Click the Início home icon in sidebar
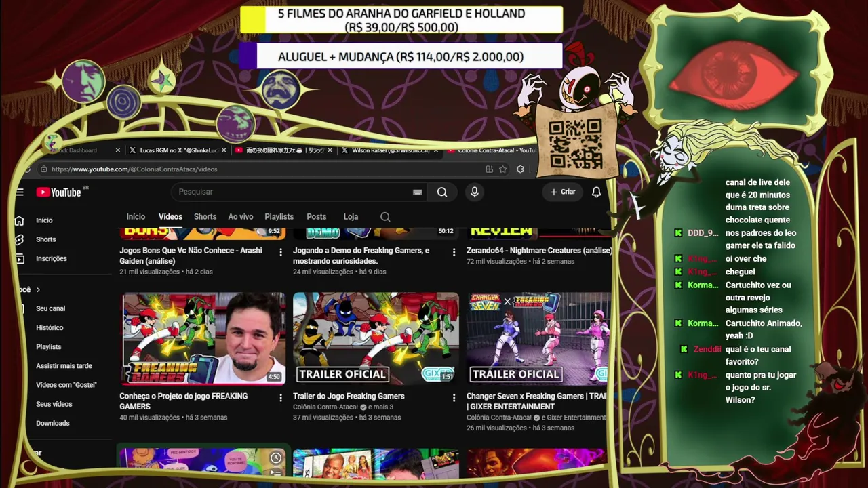Screen dimensions: 868x488 pos(20,220)
